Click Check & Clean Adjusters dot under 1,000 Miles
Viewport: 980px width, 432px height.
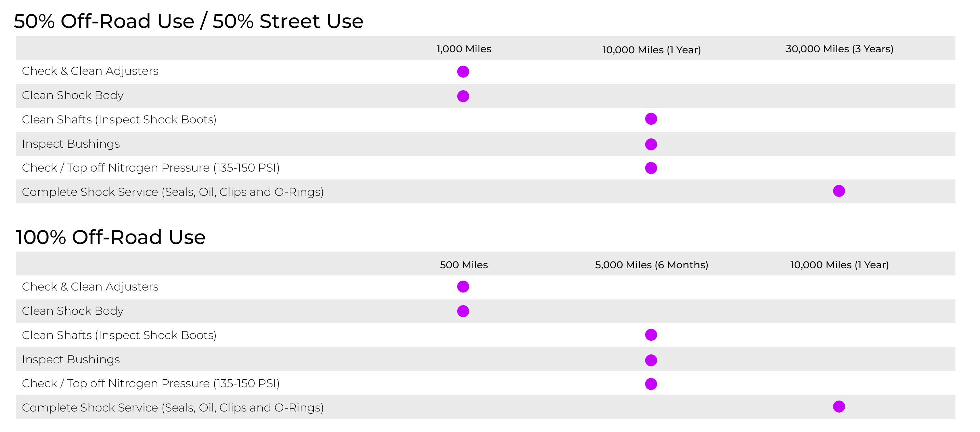463,71
